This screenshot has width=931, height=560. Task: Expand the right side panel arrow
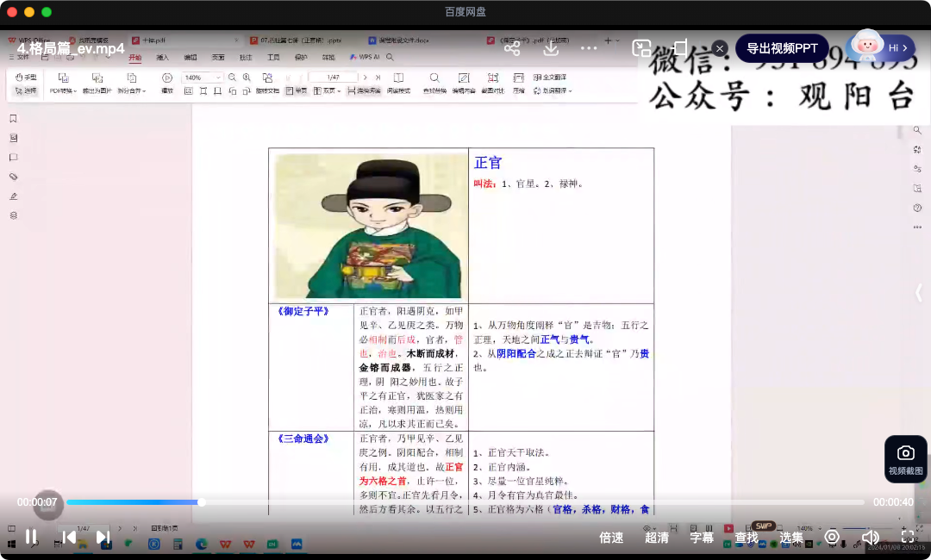pyautogui.click(x=919, y=292)
